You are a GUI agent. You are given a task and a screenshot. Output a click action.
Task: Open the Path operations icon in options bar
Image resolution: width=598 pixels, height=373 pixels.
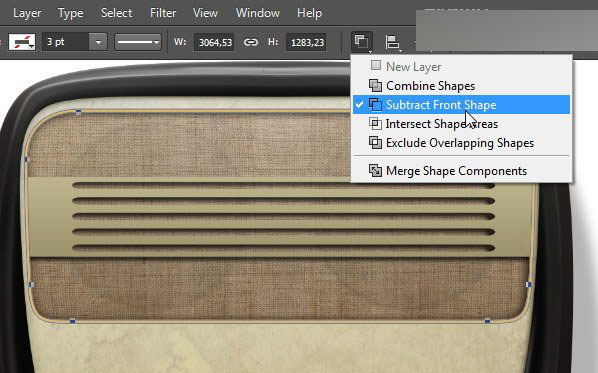362,42
